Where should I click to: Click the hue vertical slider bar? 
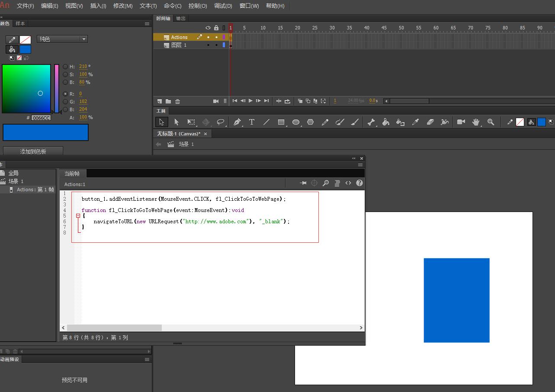57,89
